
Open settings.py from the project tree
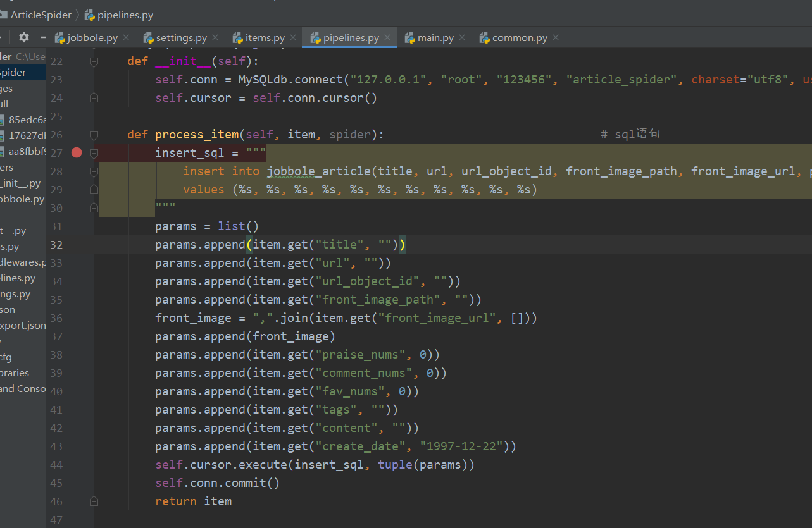pos(15,294)
